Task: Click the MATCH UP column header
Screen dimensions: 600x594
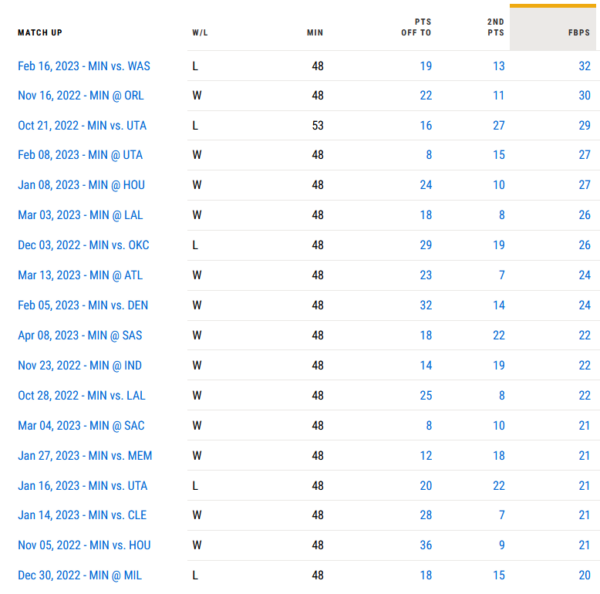Action: [x=40, y=32]
